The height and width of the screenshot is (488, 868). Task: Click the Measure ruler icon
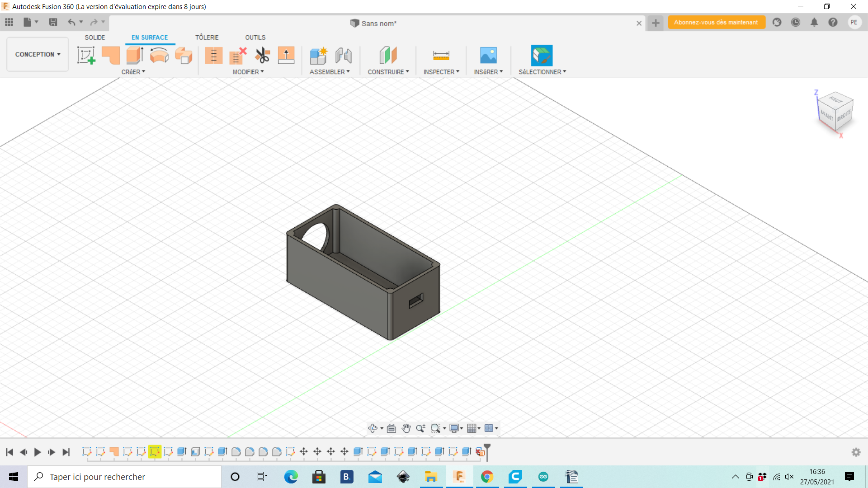coord(441,56)
